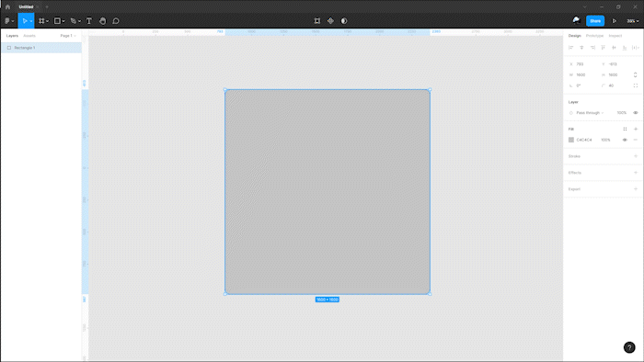Image resolution: width=644 pixels, height=362 pixels.
Task: Toggle constrain proportions lock
Action: point(636,74)
